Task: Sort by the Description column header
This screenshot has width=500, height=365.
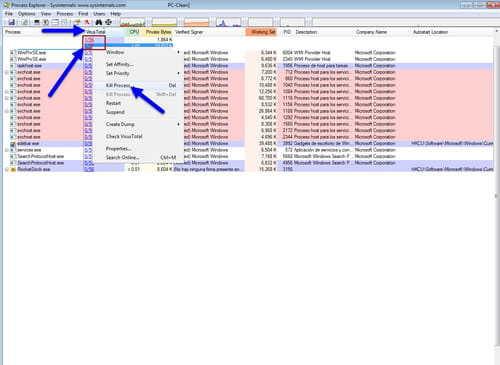Action: [x=323, y=32]
